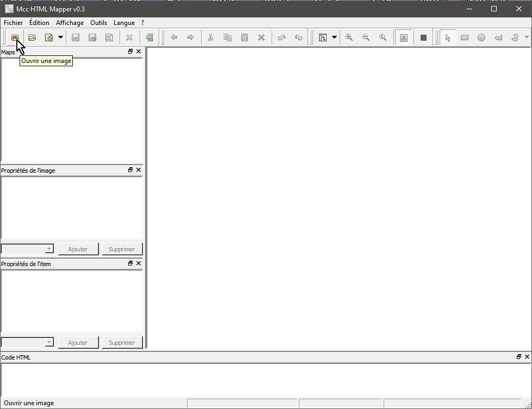
Task: Click the green export arrow icon
Action: tap(149, 37)
